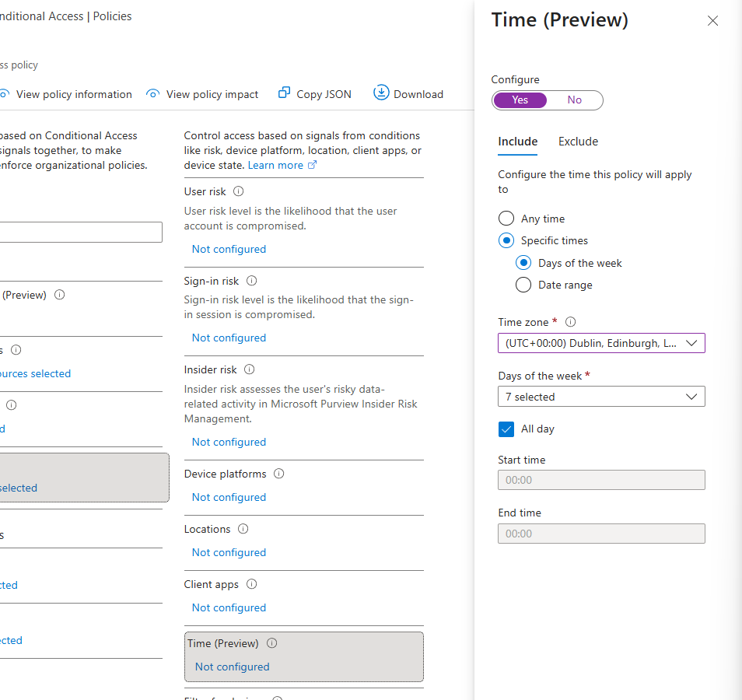This screenshot has width=742, height=700.
Task: Switch to the Include tab
Action: click(518, 142)
